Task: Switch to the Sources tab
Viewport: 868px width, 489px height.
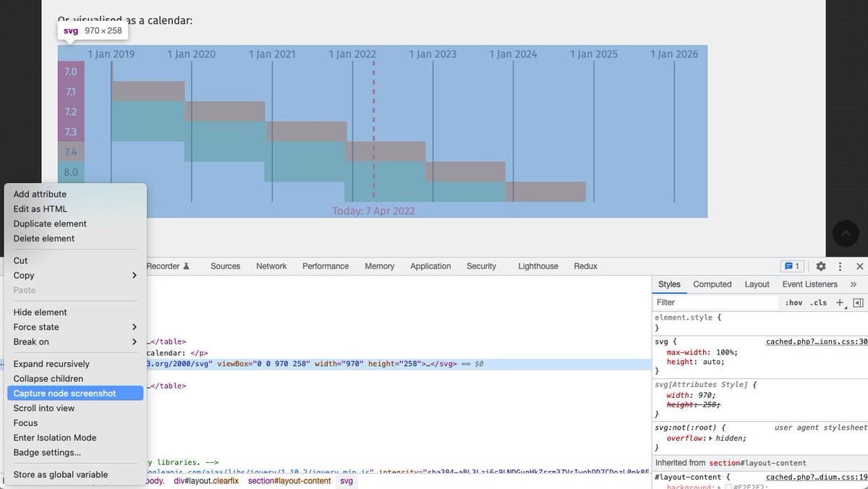Action: (x=225, y=266)
